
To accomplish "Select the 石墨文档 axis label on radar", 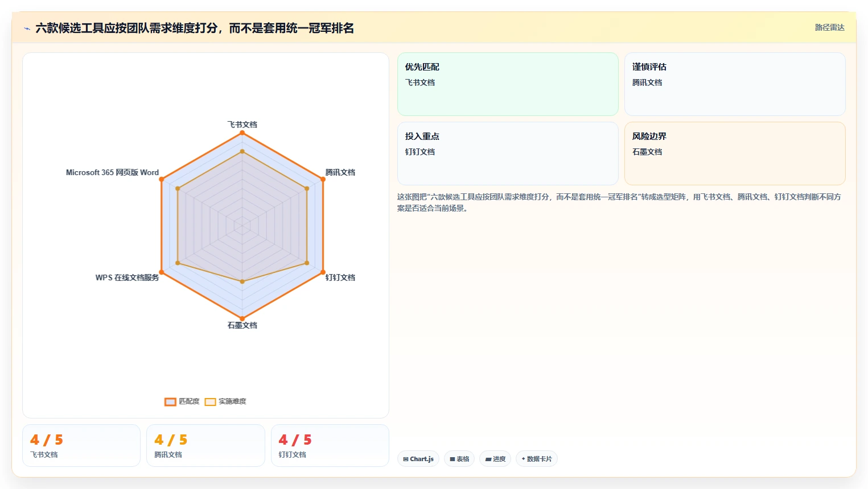I will point(242,325).
